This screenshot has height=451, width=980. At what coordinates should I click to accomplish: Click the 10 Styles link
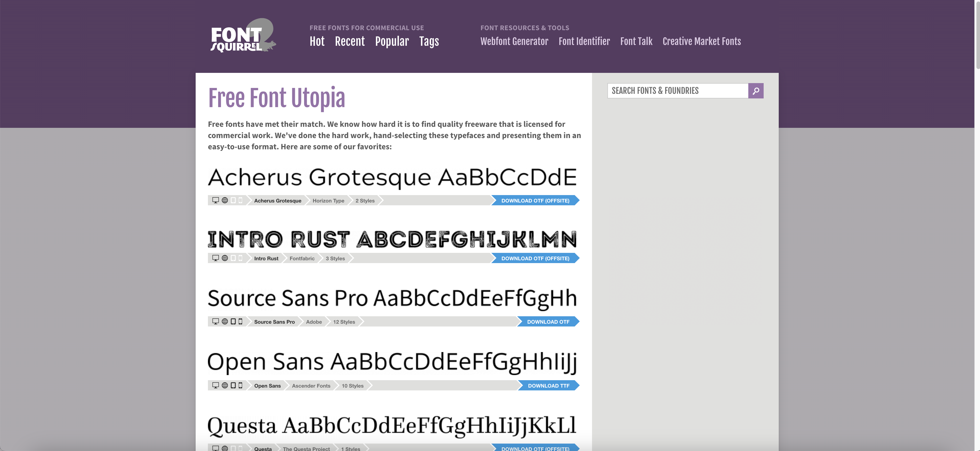[x=352, y=386]
